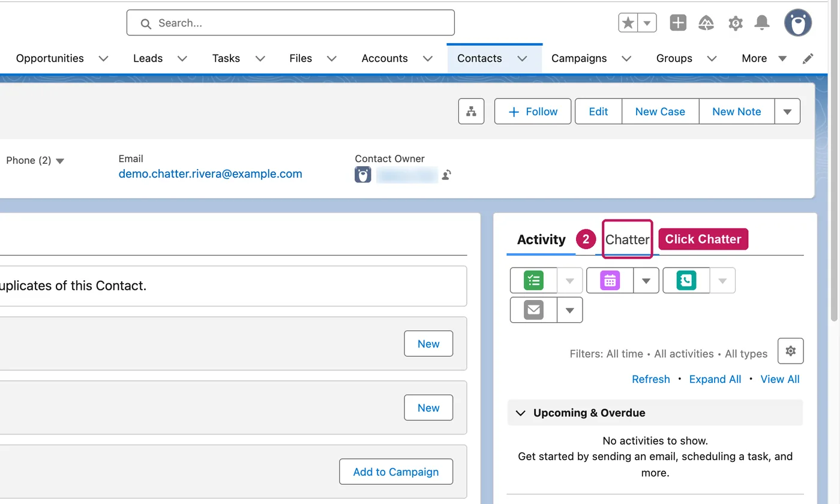The image size is (840, 504).
Task: Open the user profile avatar
Action: coord(798,23)
